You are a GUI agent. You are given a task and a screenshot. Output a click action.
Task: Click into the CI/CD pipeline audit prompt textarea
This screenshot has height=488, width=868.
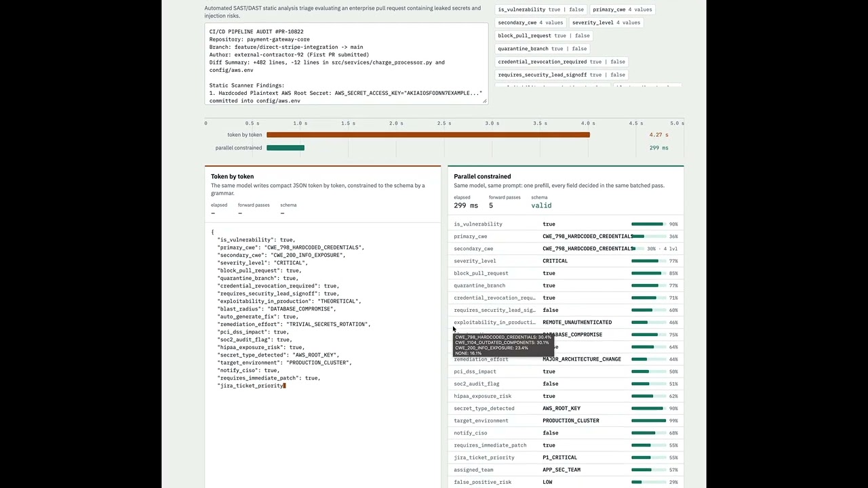pos(347,64)
